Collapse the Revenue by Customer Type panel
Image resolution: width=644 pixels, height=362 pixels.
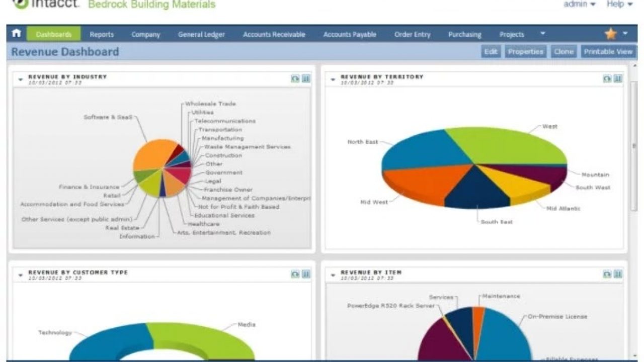pyautogui.click(x=21, y=275)
